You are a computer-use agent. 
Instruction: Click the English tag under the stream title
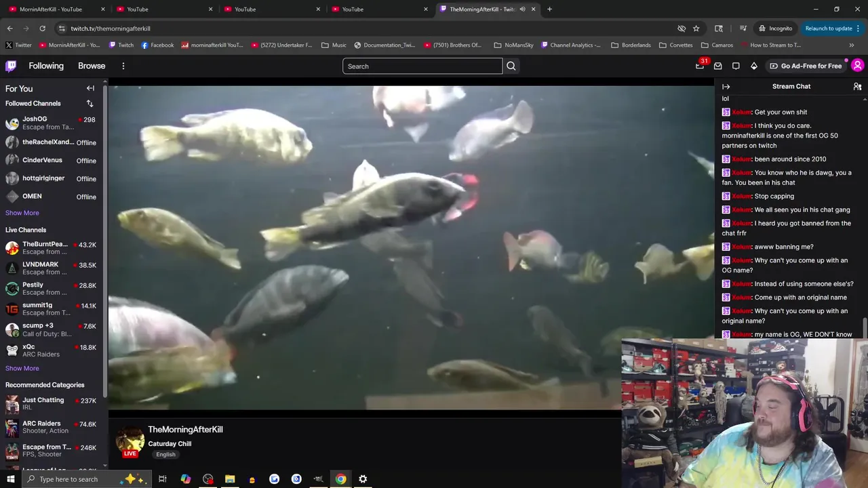click(x=165, y=455)
